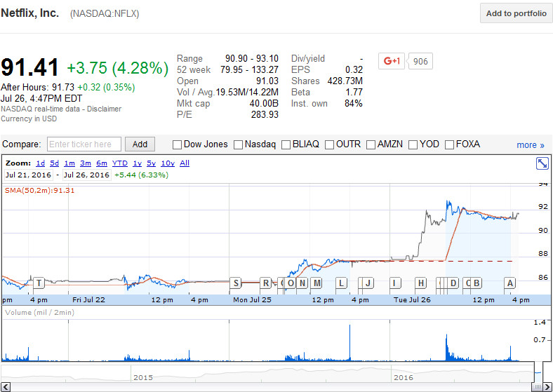This screenshot has height=392, width=553.
Task: Click the 2015 area in overview timeline
Action: [143, 377]
